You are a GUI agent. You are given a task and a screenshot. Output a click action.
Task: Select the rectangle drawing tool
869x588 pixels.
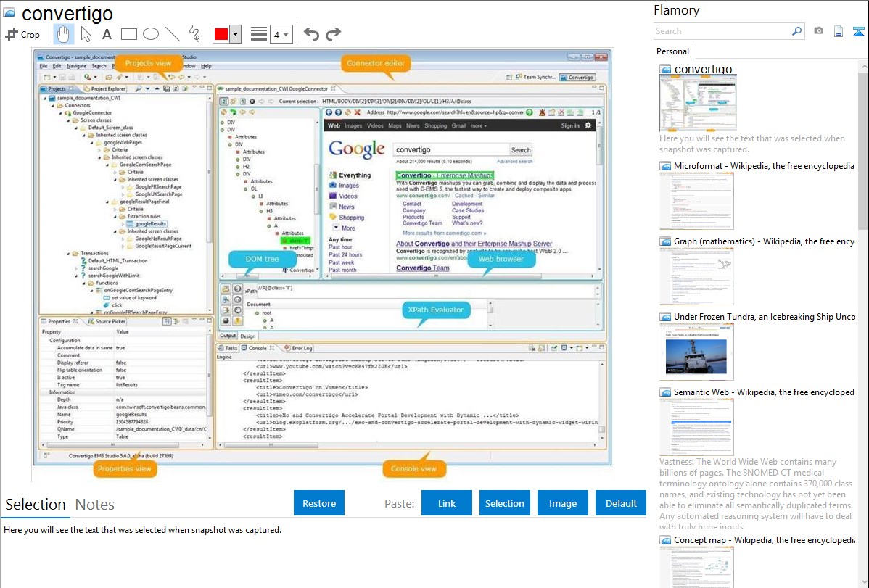pos(128,34)
